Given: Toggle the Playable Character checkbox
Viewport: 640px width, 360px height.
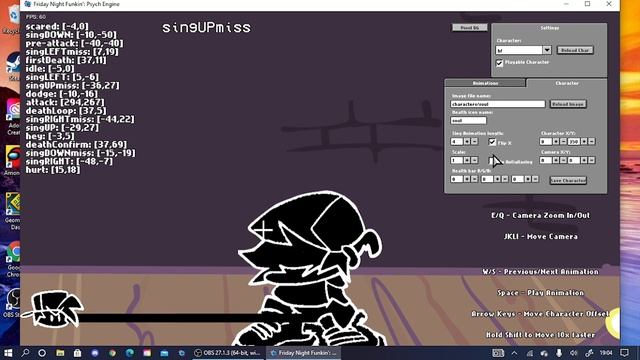Looking at the screenshot, I should click(x=499, y=62).
